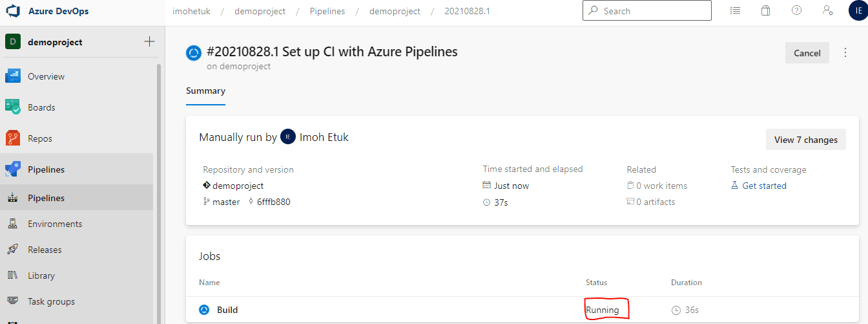This screenshot has width=868, height=324.
Task: Click the Azure DevOps logo icon
Action: pyautogui.click(x=13, y=12)
